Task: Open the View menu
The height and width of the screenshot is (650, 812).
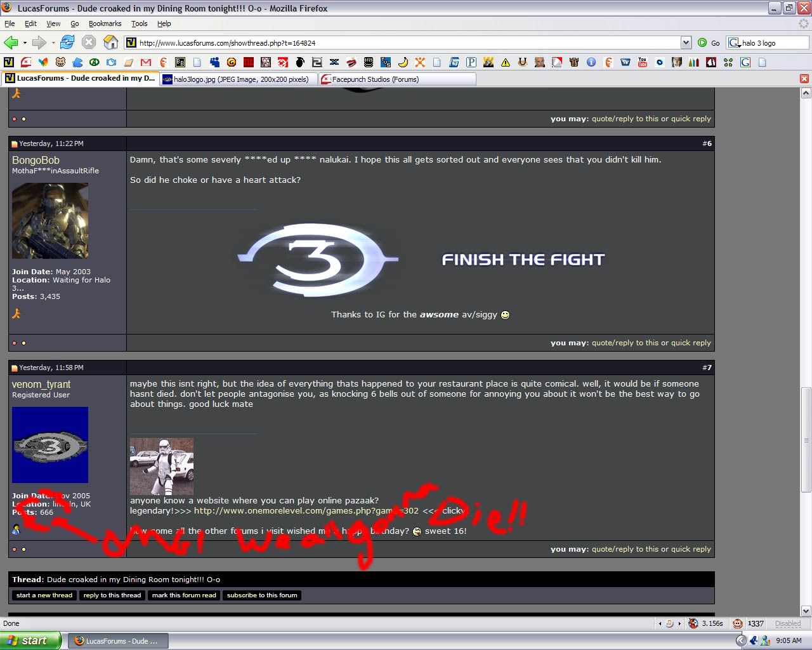Action: pyautogui.click(x=53, y=23)
